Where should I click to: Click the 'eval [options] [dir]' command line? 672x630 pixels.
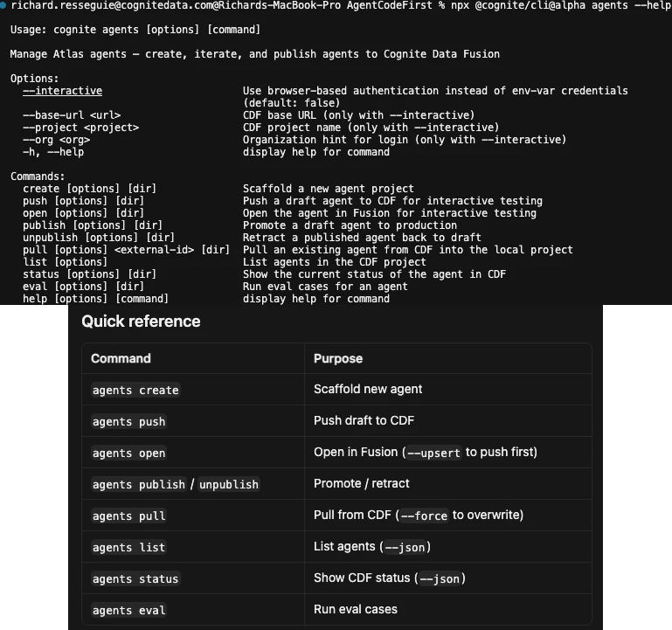84,287
